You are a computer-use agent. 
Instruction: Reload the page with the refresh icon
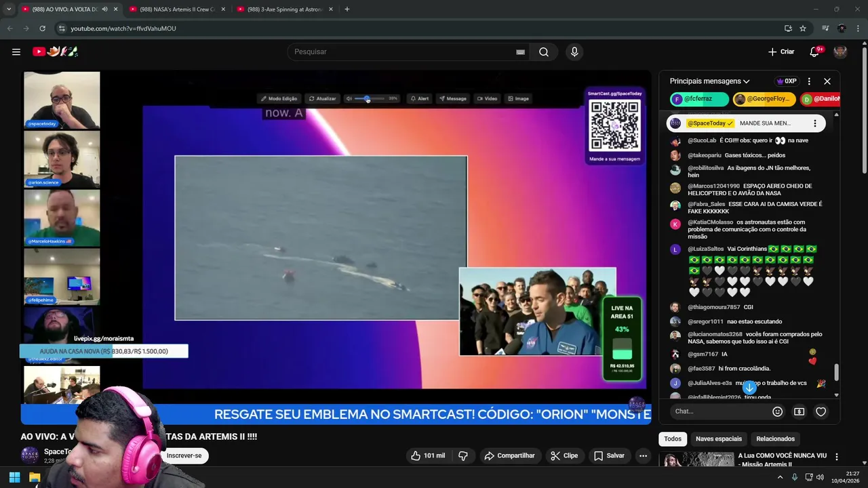click(x=42, y=28)
